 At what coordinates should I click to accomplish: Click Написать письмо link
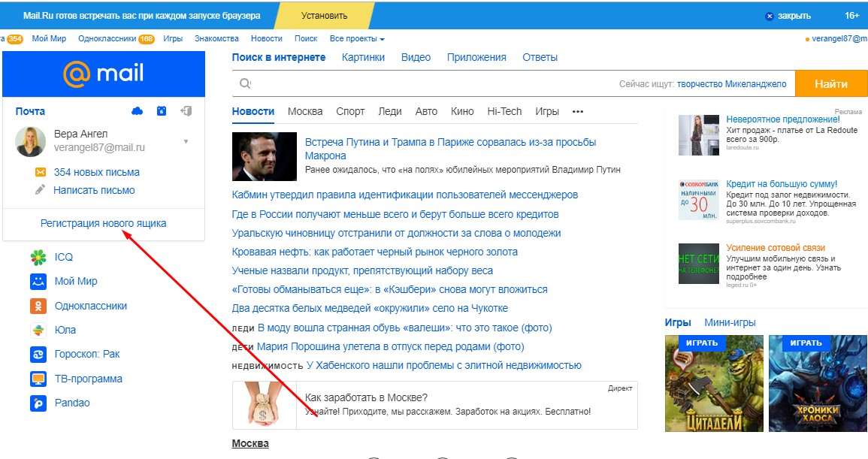[x=94, y=190]
